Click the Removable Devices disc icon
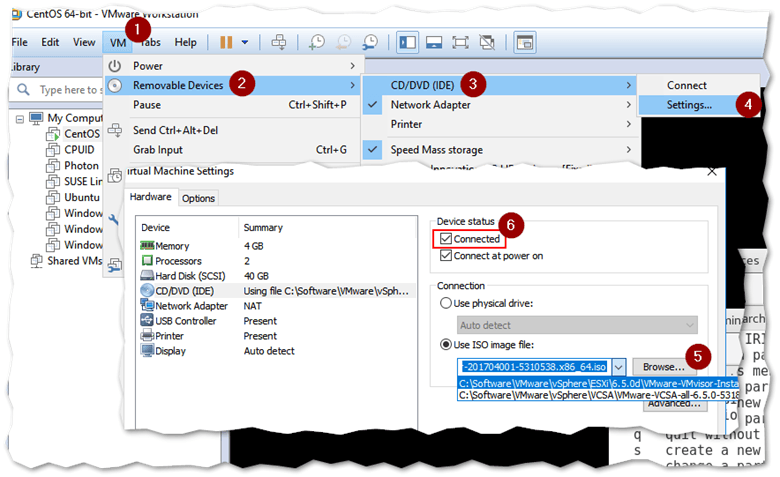780x477 pixels. coord(115,86)
